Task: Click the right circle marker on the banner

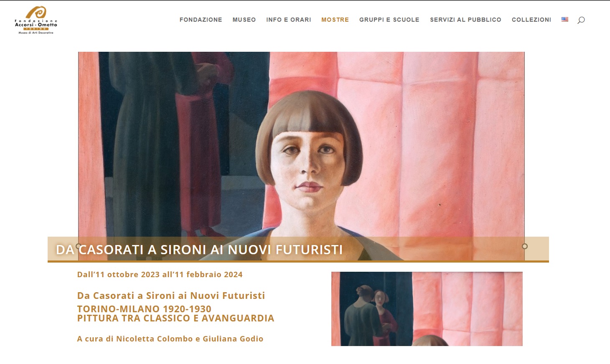Action: [525, 246]
